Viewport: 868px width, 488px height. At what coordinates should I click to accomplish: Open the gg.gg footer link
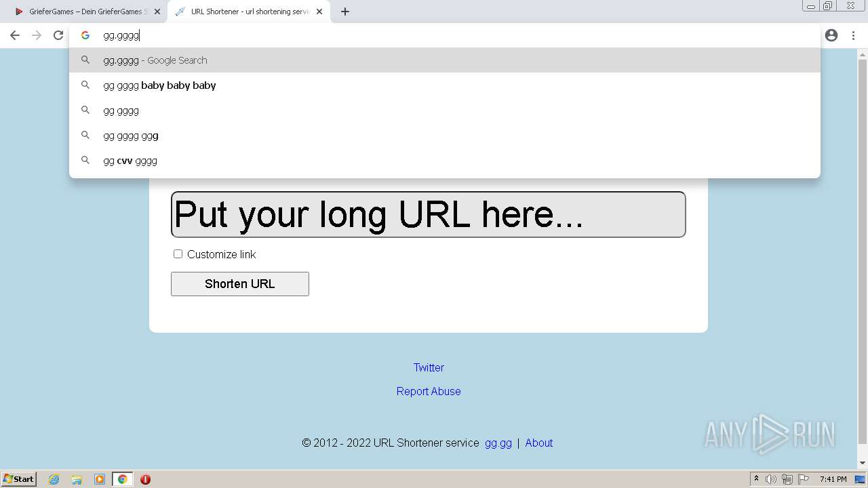pos(498,443)
